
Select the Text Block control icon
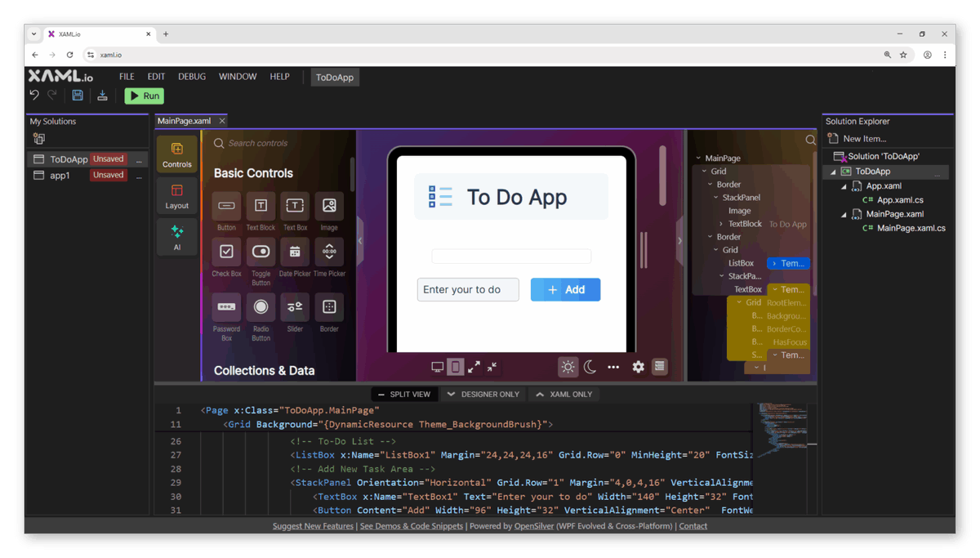click(261, 206)
